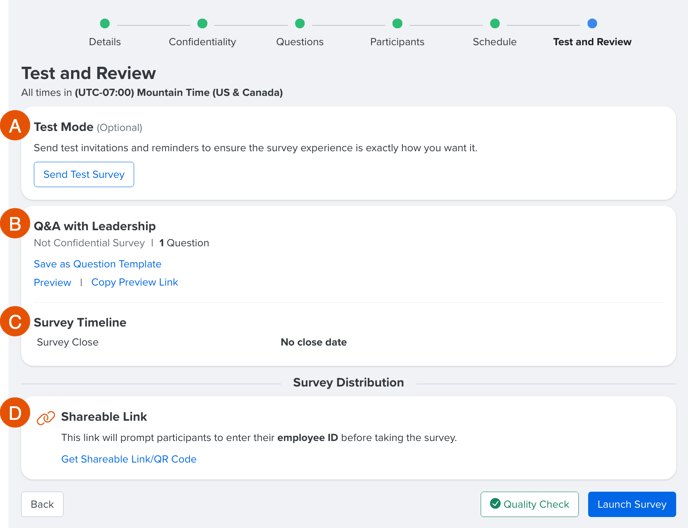Image resolution: width=688 pixels, height=528 pixels.
Task: Click the green Schedule step dot
Action: click(494, 23)
